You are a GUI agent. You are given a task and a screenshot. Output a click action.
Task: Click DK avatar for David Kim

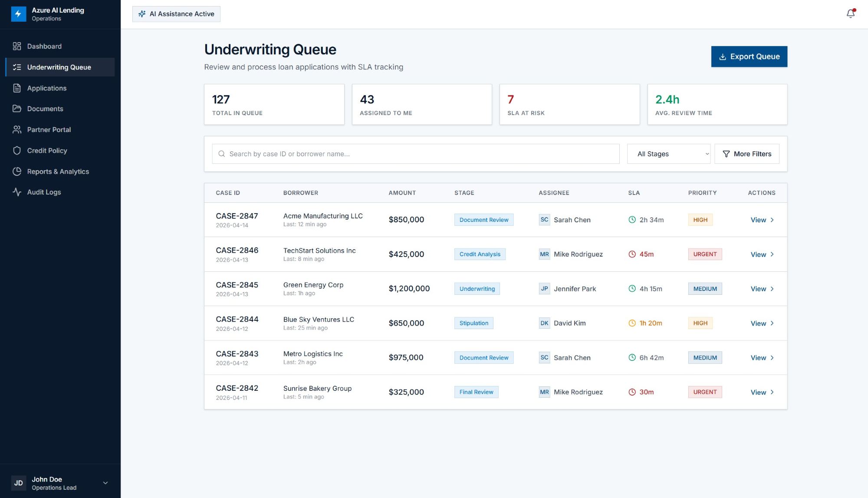tap(544, 323)
